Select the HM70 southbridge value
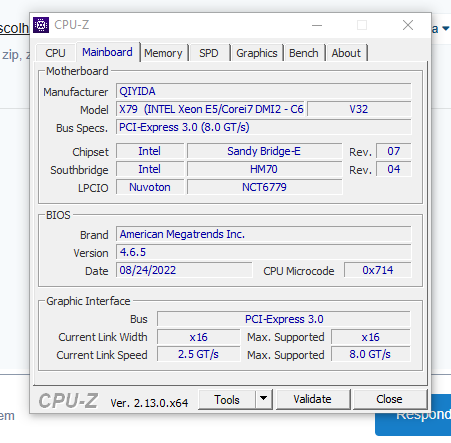Screen dimensions: 451x443 click(x=264, y=169)
